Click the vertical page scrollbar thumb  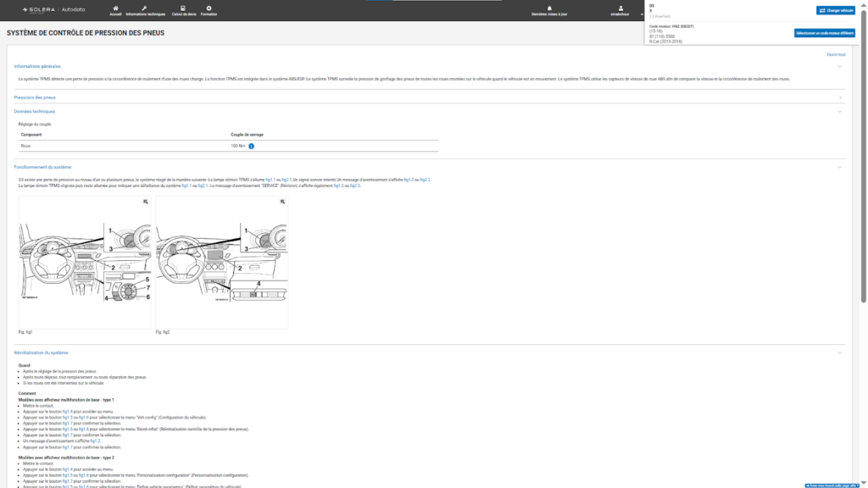point(864,155)
